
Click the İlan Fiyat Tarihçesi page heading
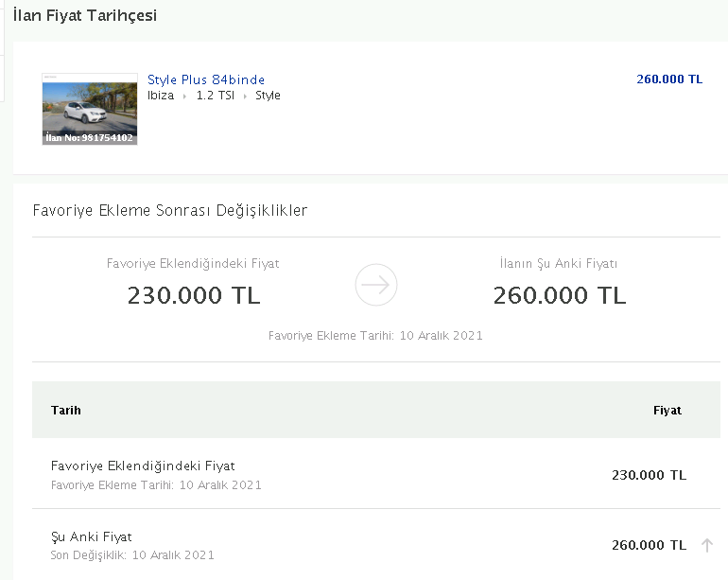85,15
